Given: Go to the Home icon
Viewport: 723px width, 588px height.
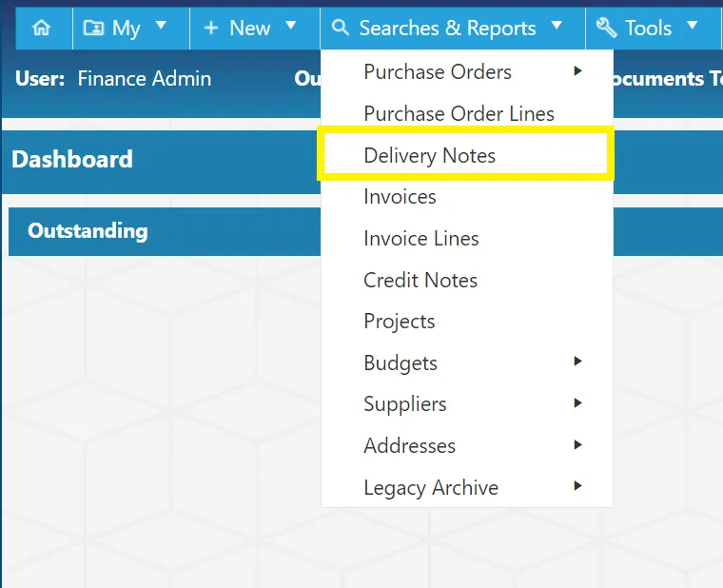Looking at the screenshot, I should (x=42, y=29).
